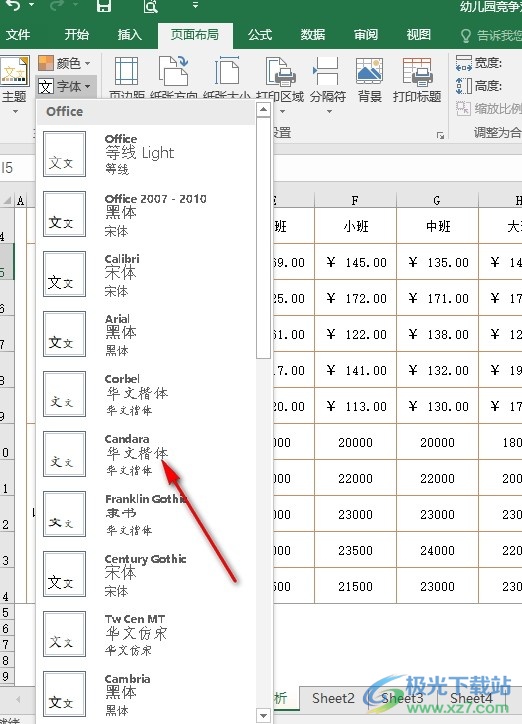
Task: Open the 分隔符 breaks icon
Action: (x=328, y=85)
